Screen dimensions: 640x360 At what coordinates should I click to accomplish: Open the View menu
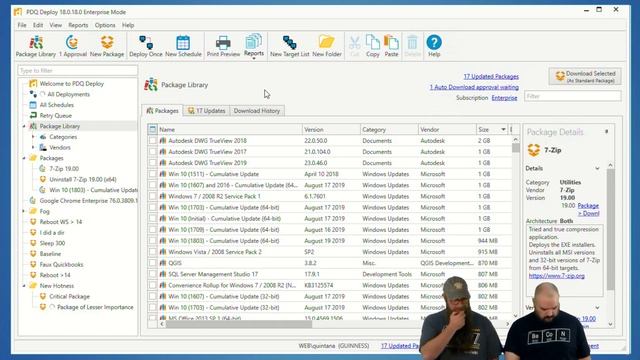56,25
